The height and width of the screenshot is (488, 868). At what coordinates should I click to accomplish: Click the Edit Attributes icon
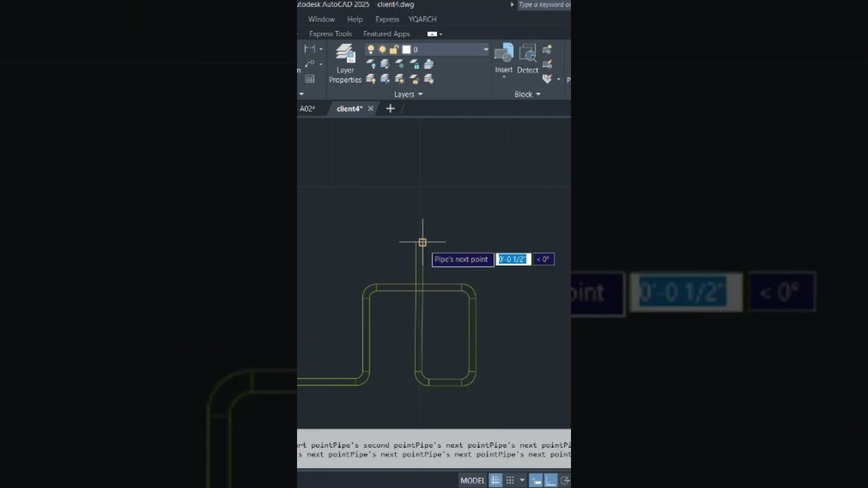[x=547, y=79]
